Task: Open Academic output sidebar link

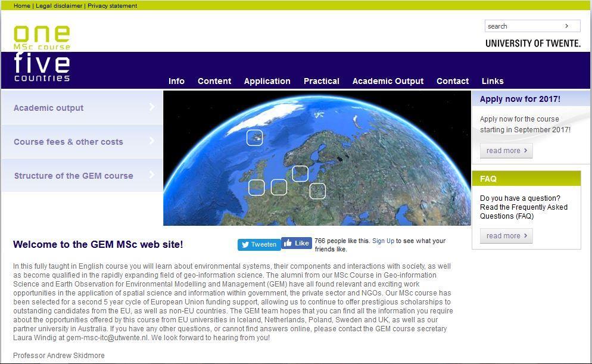Action: click(x=48, y=108)
